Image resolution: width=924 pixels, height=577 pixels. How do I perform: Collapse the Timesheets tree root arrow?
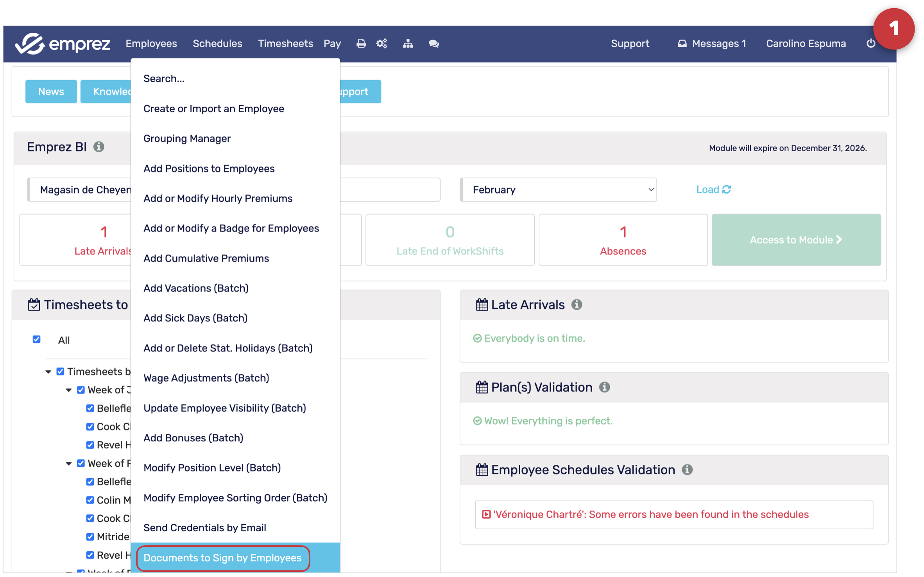(x=48, y=371)
